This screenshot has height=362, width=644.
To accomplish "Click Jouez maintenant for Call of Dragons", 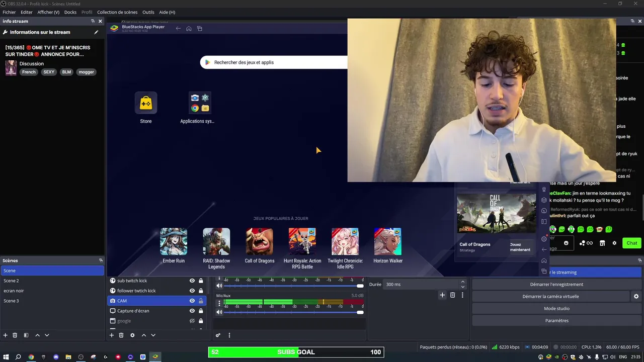I will pyautogui.click(x=520, y=247).
